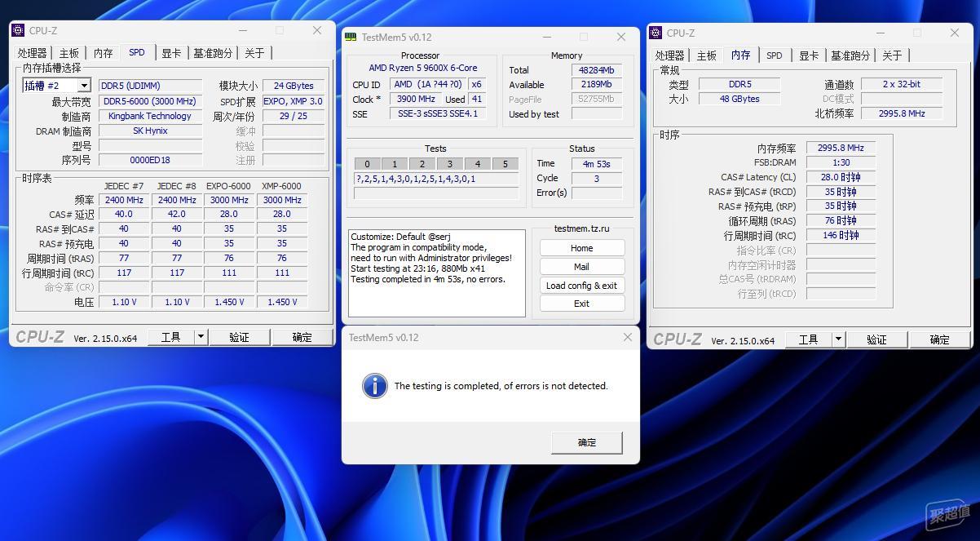Close the TestMem5 completion dialog
The height and width of the screenshot is (541, 980).
627,337
